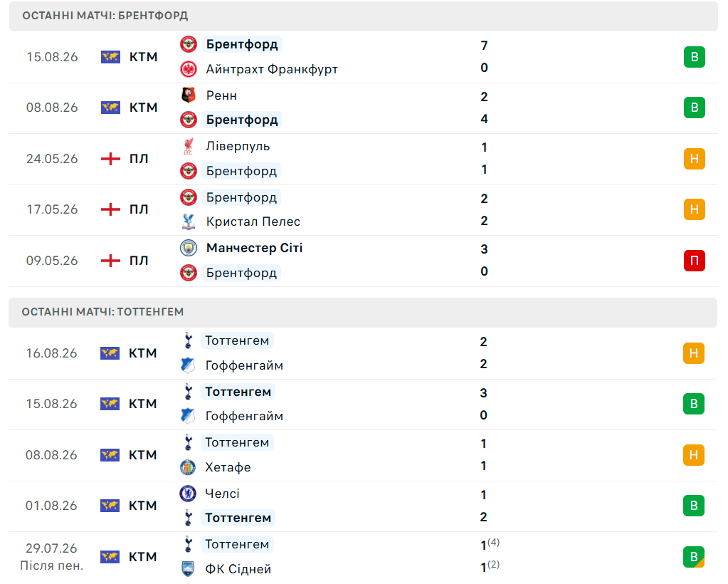Click red П loss badge for Брентфорд
The width and height of the screenshot is (728, 584).
[694, 261]
